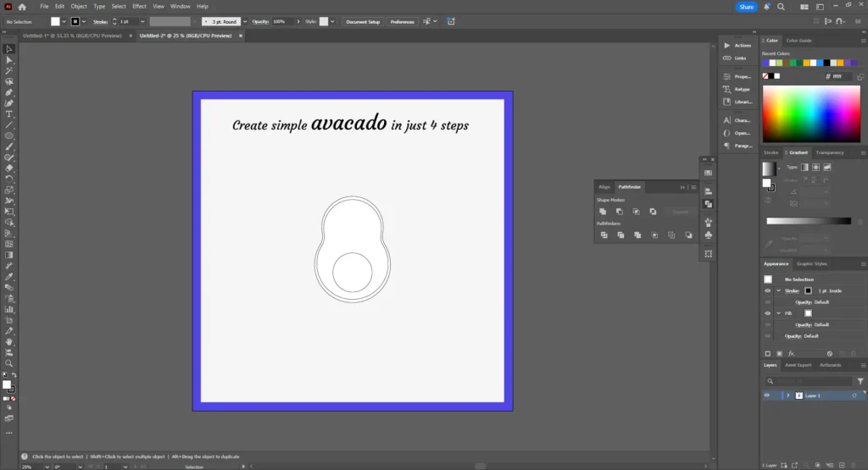This screenshot has width=868, height=470.
Task: Choose Freeform gradient type
Action: click(827, 167)
